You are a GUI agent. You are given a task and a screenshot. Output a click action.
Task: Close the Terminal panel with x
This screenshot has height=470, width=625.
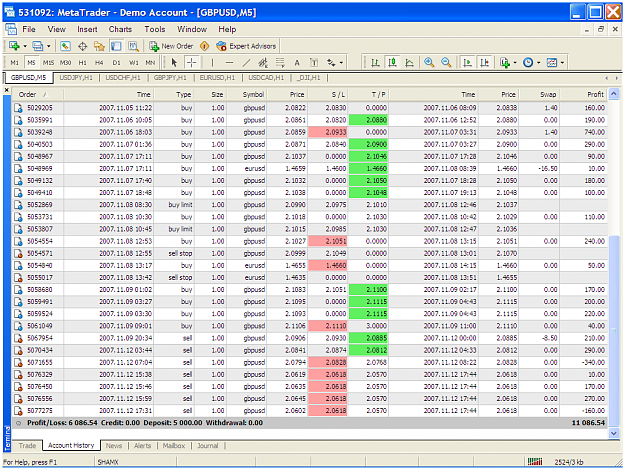point(6,90)
